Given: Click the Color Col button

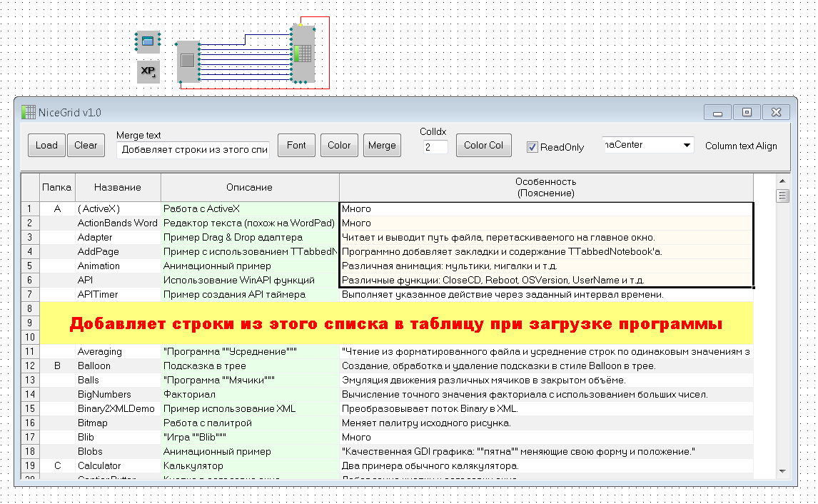Looking at the screenshot, I should (x=484, y=146).
